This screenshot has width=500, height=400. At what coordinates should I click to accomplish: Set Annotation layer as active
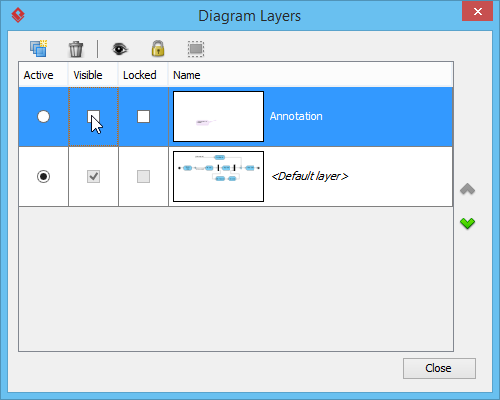tap(43, 117)
